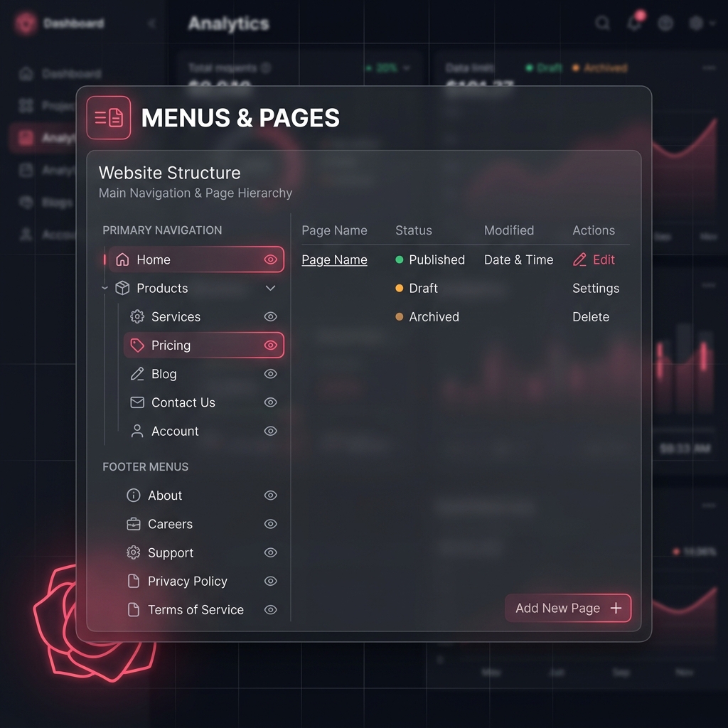Click the Account person icon

pyautogui.click(x=137, y=431)
